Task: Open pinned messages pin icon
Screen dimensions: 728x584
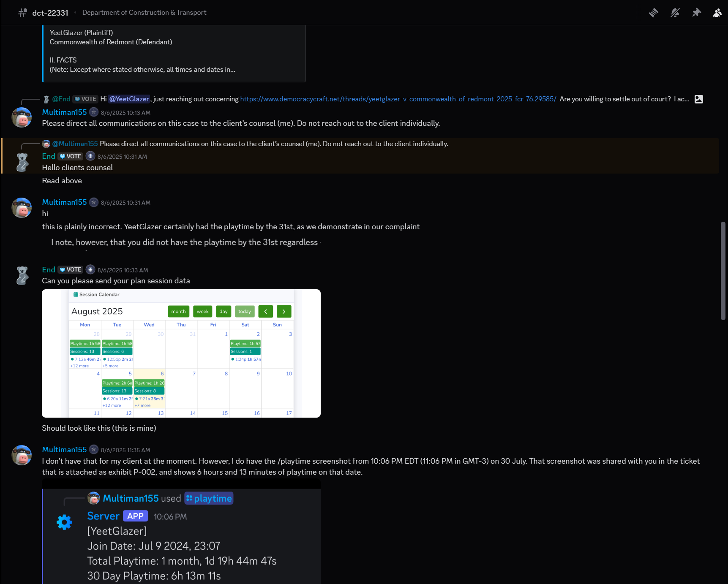Action: [696, 13]
